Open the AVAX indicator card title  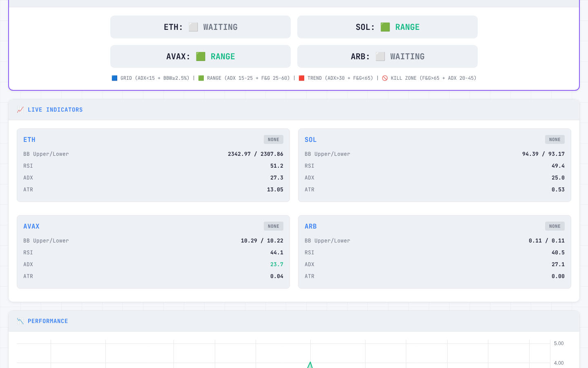[x=31, y=226]
